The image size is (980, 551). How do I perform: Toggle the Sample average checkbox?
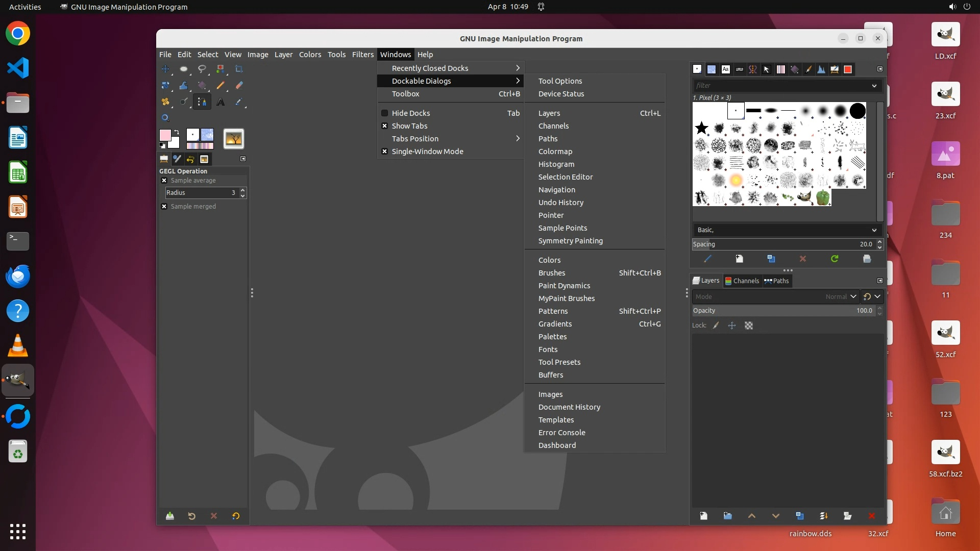[164, 181]
